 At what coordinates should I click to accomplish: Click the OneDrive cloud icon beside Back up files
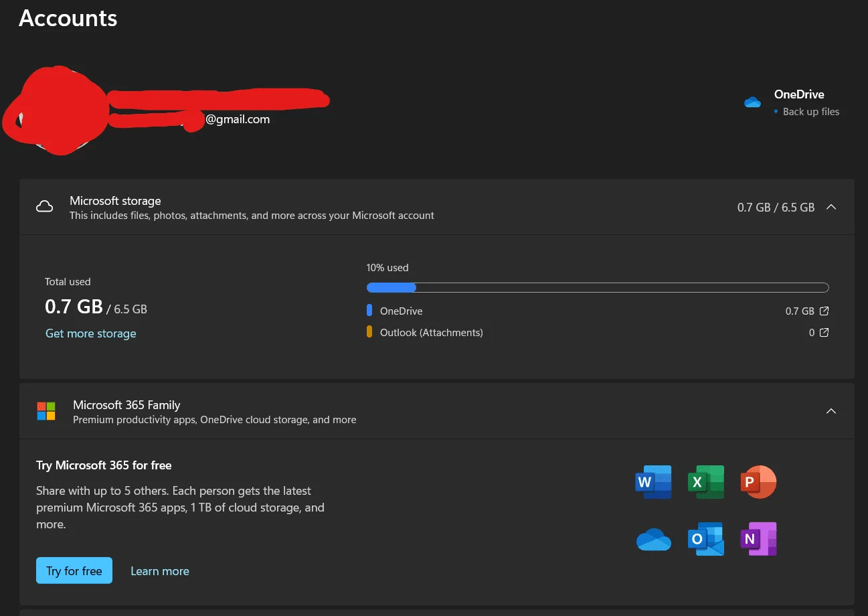coord(752,102)
